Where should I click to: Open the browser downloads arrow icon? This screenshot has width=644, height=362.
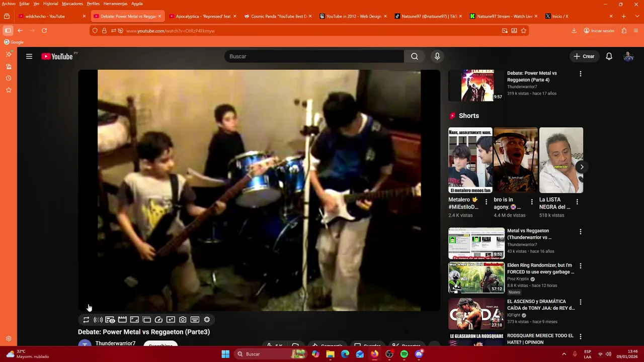tap(574, 31)
